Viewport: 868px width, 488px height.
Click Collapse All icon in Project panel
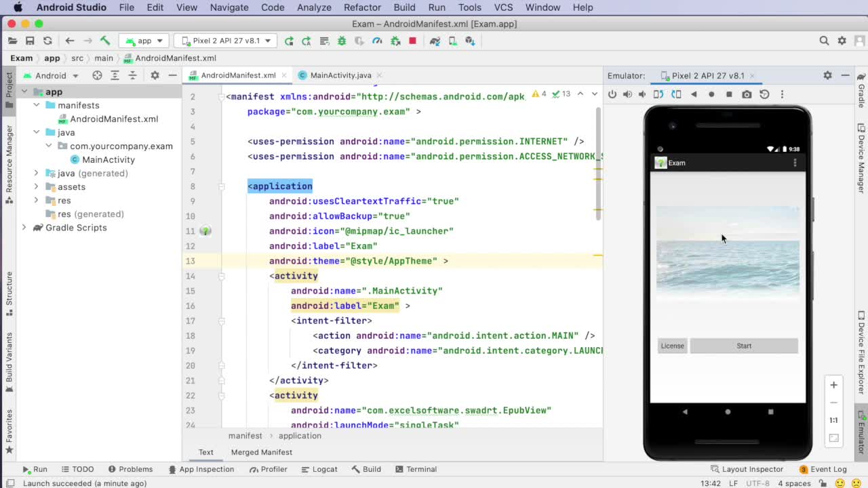132,75
